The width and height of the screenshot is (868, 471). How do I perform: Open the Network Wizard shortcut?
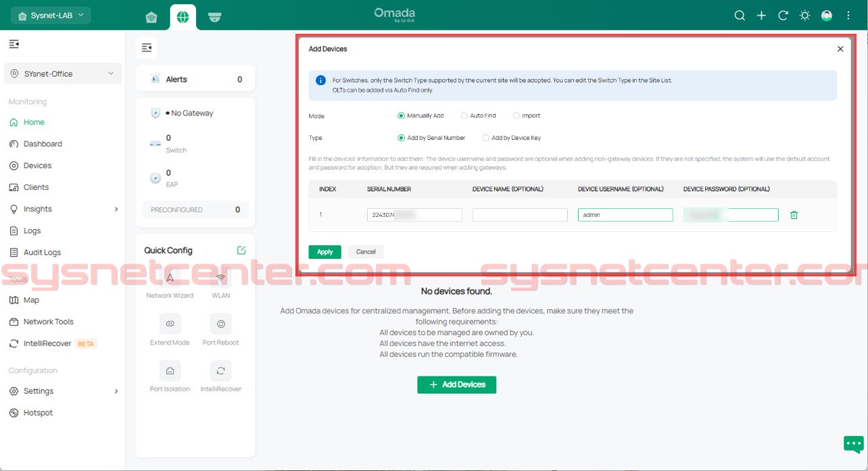click(x=170, y=278)
